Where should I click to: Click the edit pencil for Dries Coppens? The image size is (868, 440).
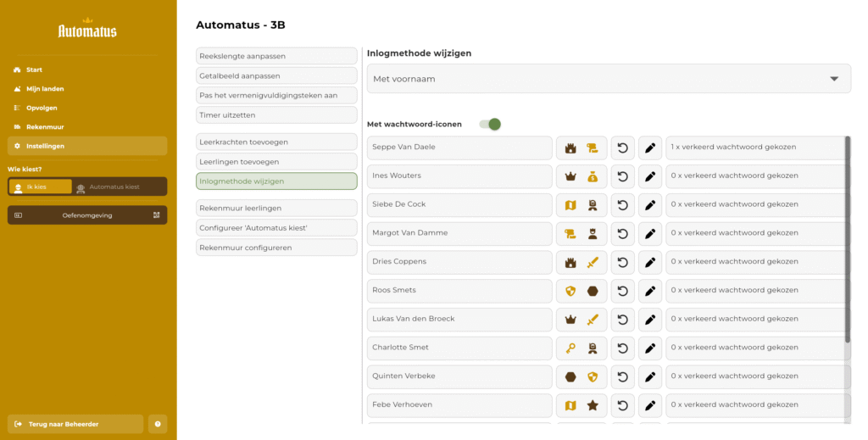click(650, 263)
